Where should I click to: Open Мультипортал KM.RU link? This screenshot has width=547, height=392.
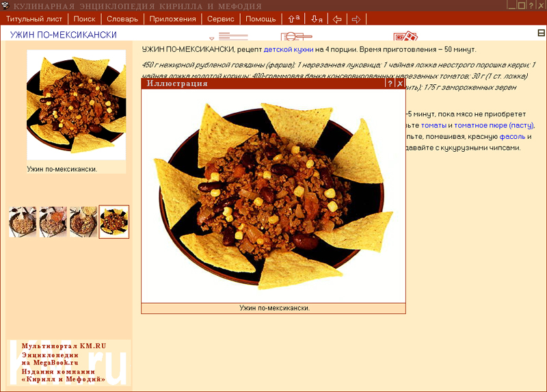point(64,346)
